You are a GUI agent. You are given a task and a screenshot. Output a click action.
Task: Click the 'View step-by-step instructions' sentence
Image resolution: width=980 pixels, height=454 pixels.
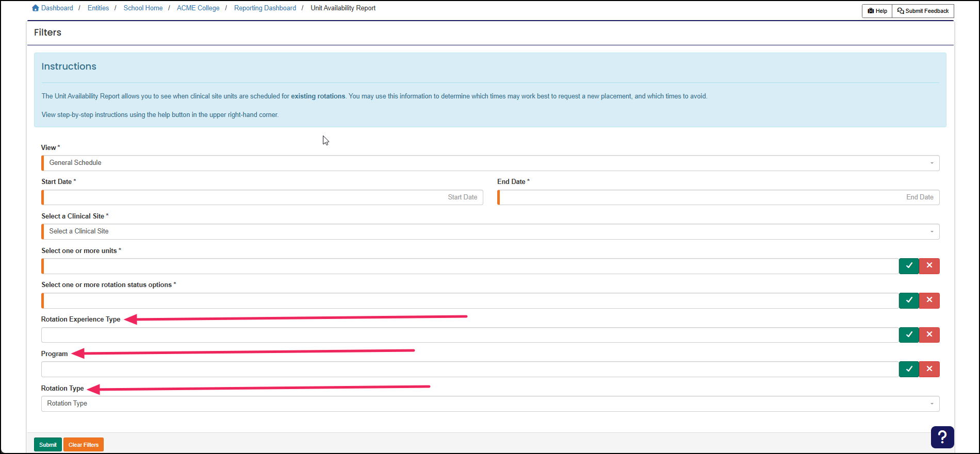(x=160, y=115)
